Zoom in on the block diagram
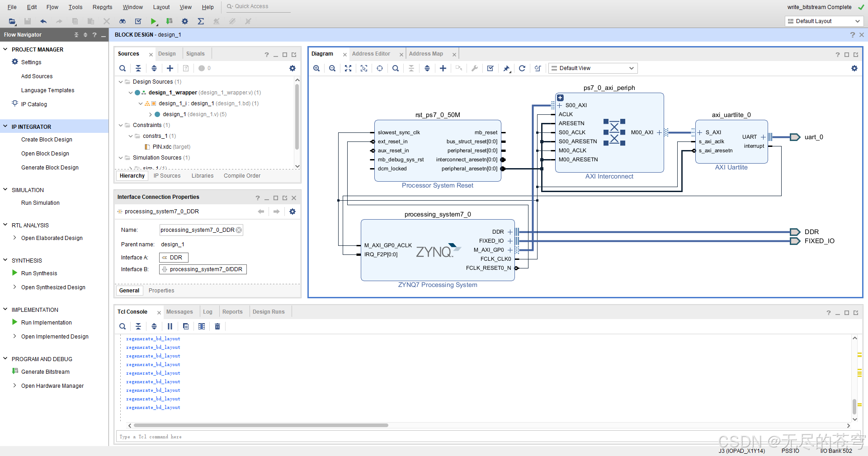The height and width of the screenshot is (456, 868). 316,68
